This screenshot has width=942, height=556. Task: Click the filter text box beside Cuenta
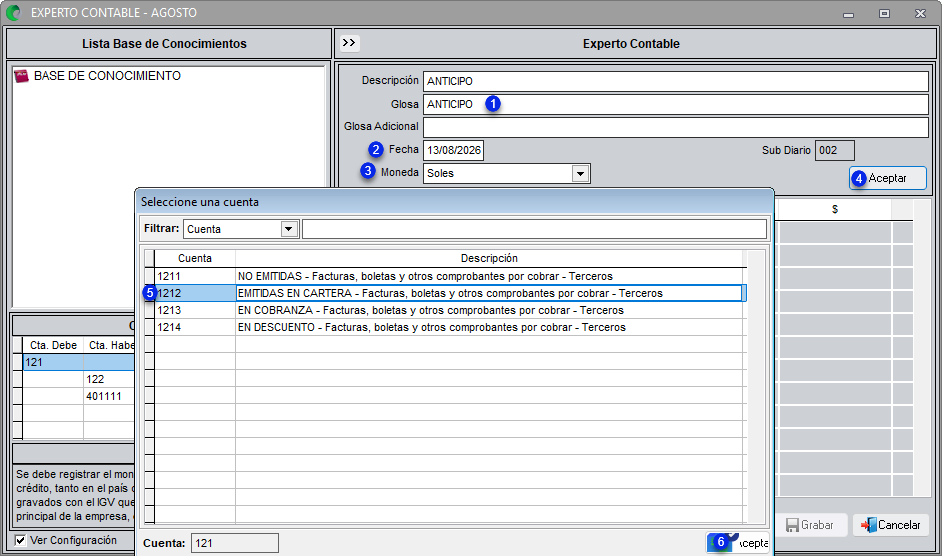point(534,229)
